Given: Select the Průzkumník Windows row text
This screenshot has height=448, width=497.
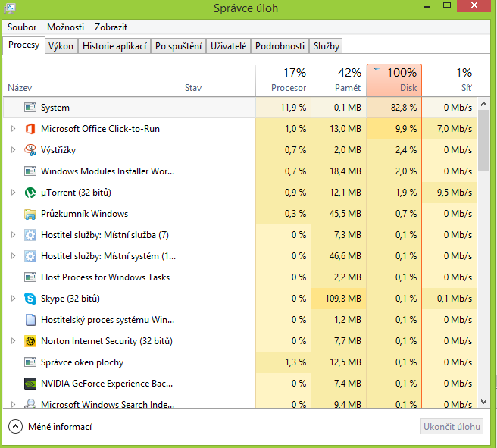Looking at the screenshot, I should click(x=84, y=214).
